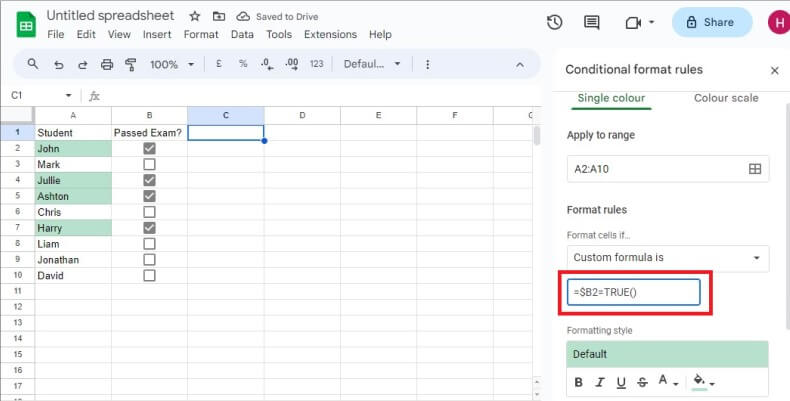
Task: Decrease decimal places
Action: (267, 64)
